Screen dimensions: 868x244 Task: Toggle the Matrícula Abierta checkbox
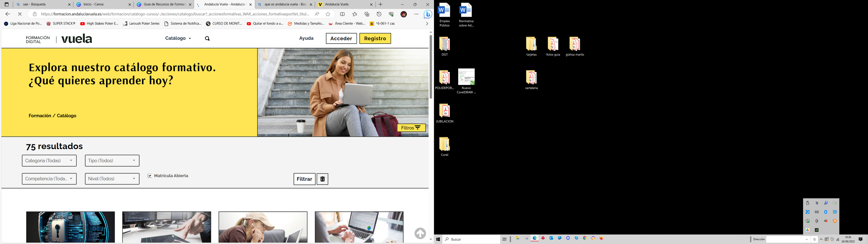point(150,176)
